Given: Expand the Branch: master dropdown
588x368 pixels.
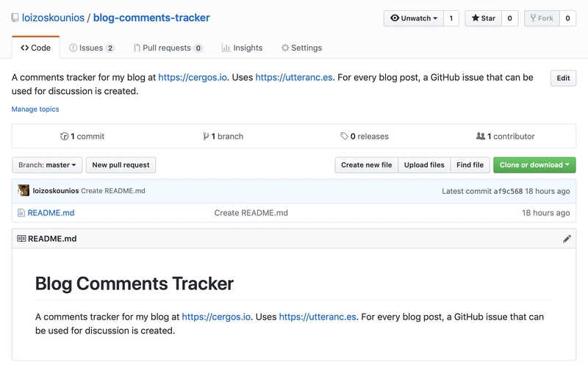Looking at the screenshot, I should point(47,165).
